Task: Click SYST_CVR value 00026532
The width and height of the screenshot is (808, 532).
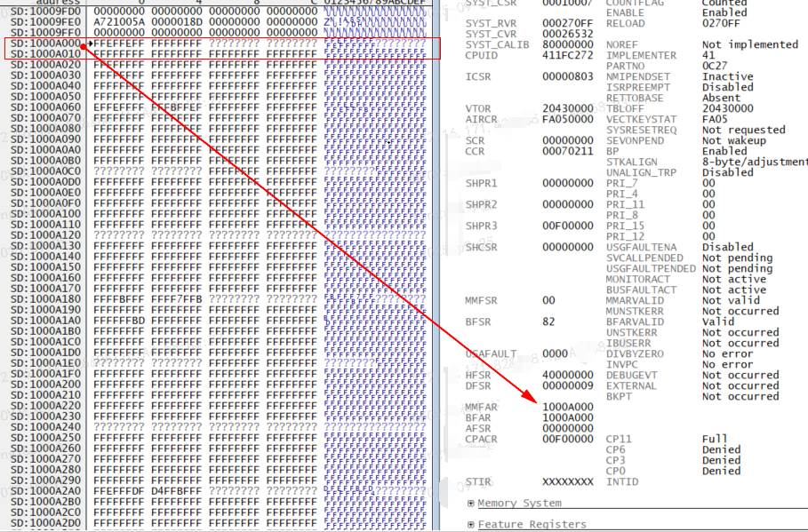Action: (x=568, y=34)
